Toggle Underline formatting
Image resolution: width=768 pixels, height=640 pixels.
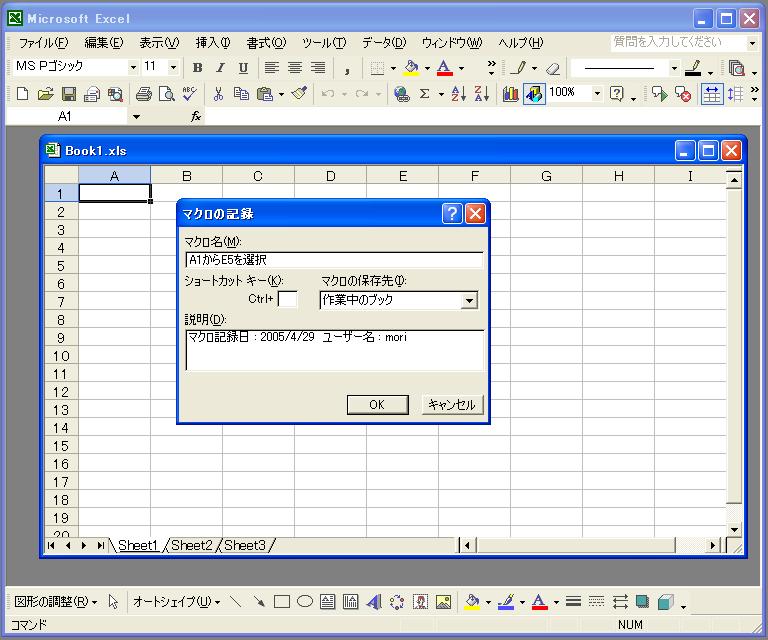click(243, 68)
